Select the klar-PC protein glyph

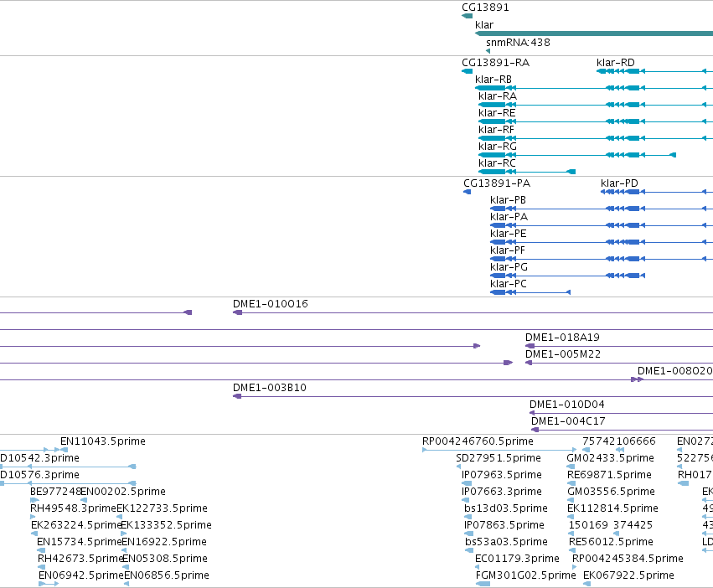[x=530, y=292]
